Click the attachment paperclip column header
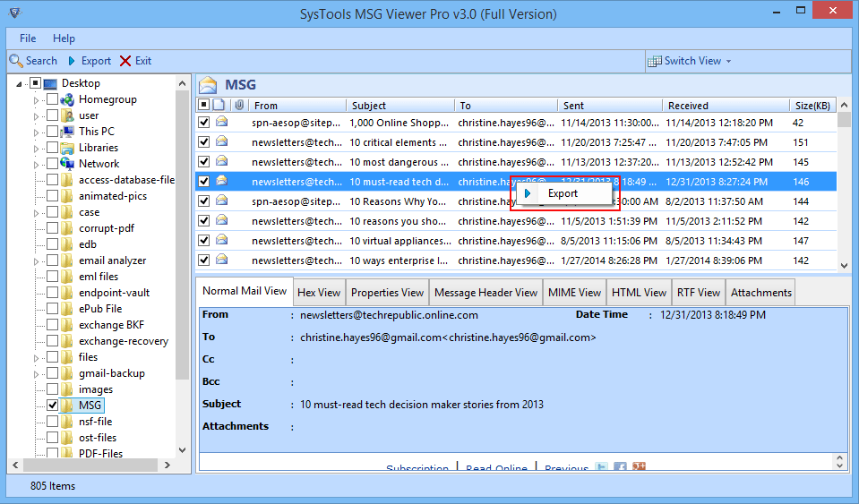 239,105
